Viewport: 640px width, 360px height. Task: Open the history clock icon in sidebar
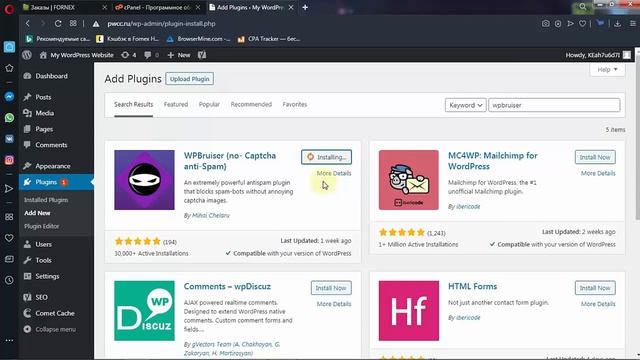pyautogui.click(x=9, y=280)
